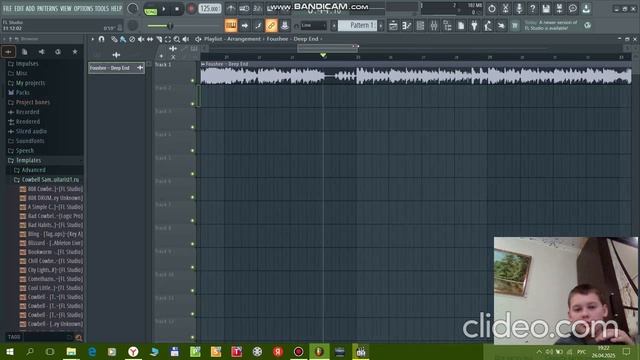Image resolution: width=640 pixels, height=360 pixels.
Task: Select the playlist delete tool
Action: coord(132,39)
